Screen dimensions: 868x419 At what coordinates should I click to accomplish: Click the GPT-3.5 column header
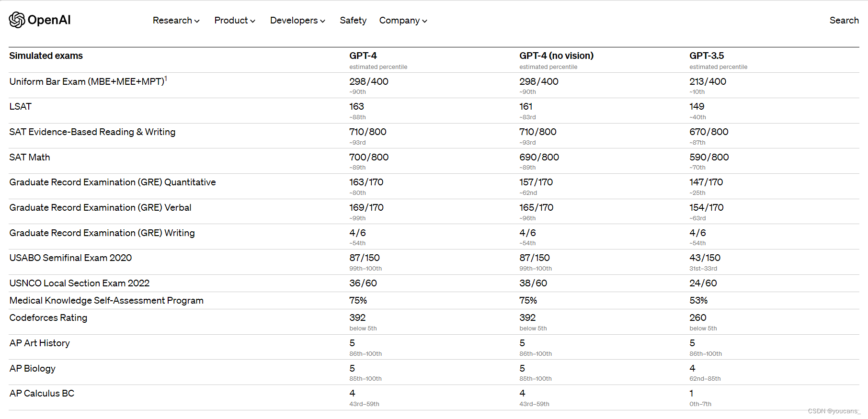point(707,56)
